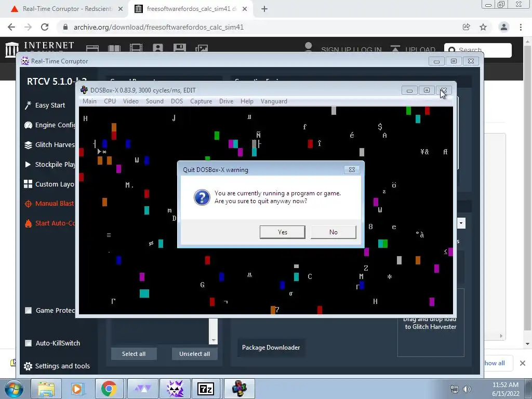Click the Easy Start wand icon
The width and height of the screenshot is (532, 399).
(28, 105)
